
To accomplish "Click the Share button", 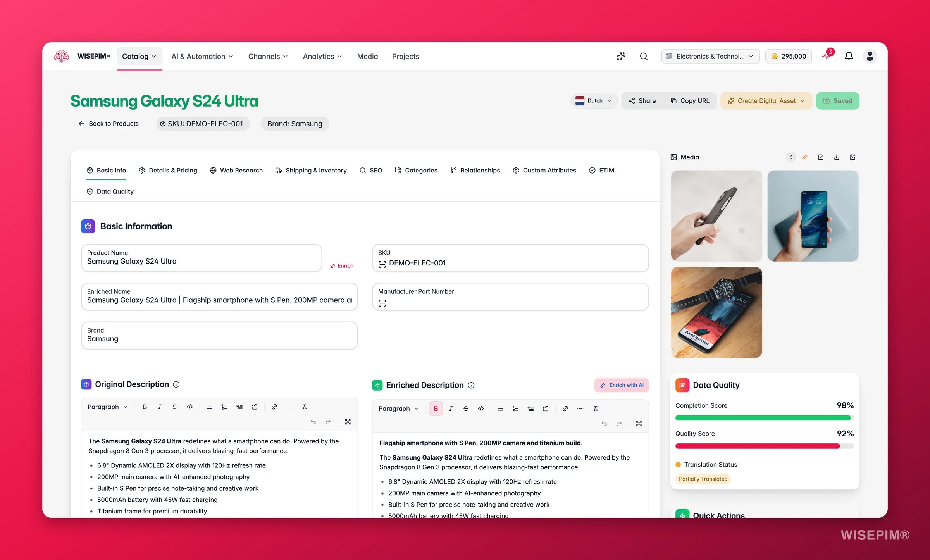I will (x=642, y=101).
